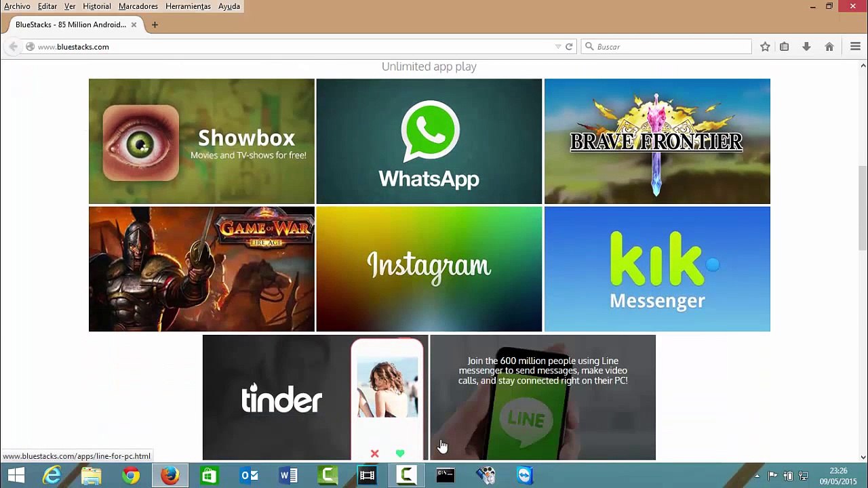Open Outlook from the taskbar
The width and height of the screenshot is (868, 488).
(249, 476)
